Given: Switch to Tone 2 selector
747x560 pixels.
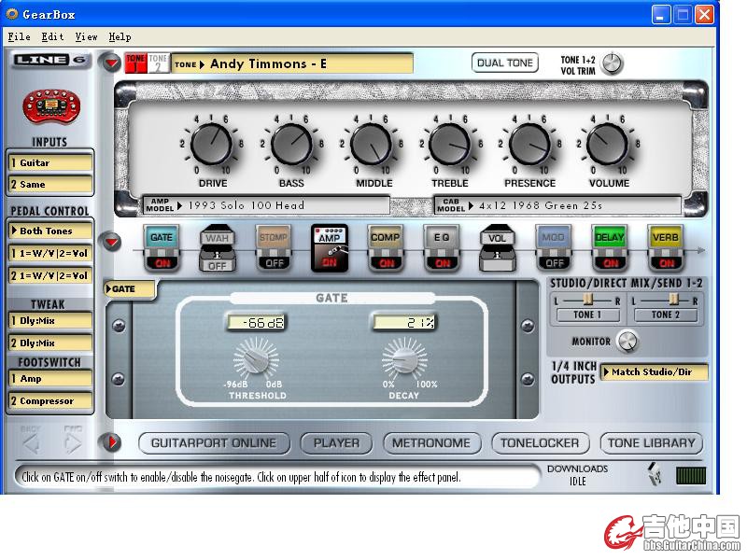Looking at the screenshot, I should coord(158,63).
